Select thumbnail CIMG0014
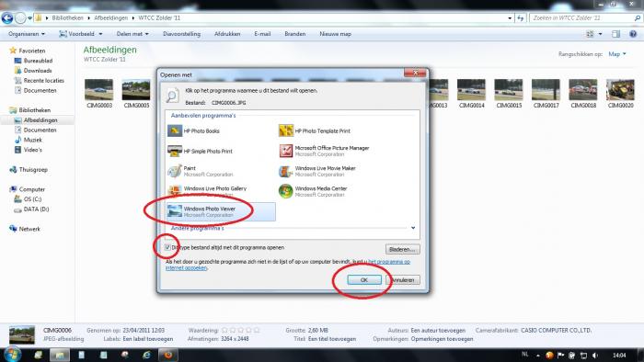Viewport: 644px width, 362px height. coord(471,94)
